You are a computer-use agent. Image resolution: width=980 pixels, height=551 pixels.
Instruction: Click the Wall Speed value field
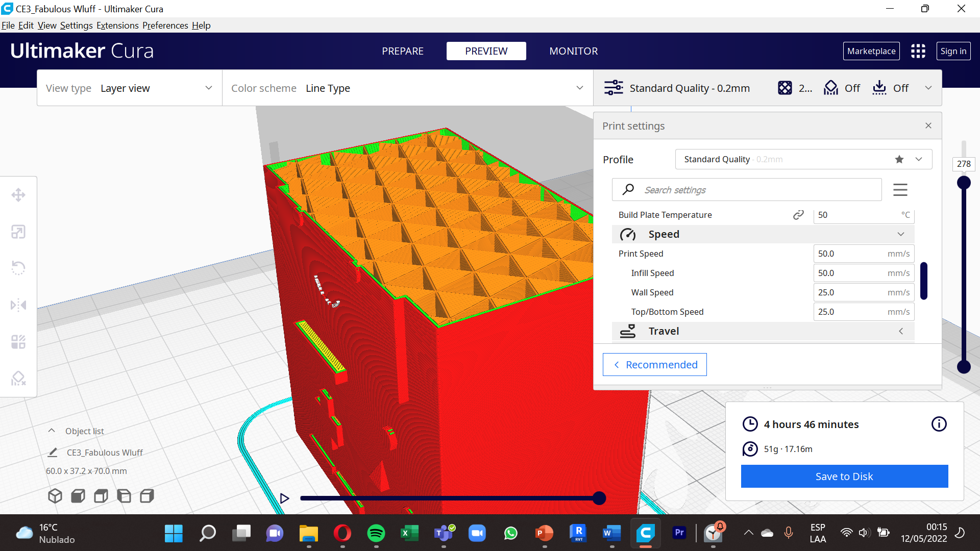click(x=864, y=292)
